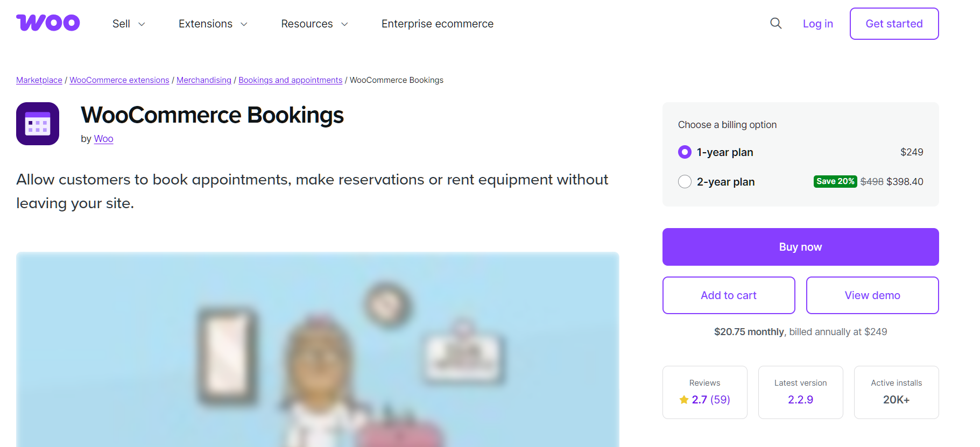This screenshot has height=447, width=980.
Task: Expand the Extensions dropdown menu
Action: click(213, 24)
